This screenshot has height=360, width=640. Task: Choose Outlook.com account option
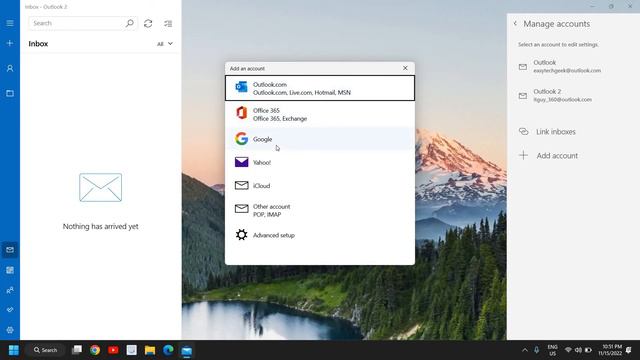pyautogui.click(x=320, y=88)
